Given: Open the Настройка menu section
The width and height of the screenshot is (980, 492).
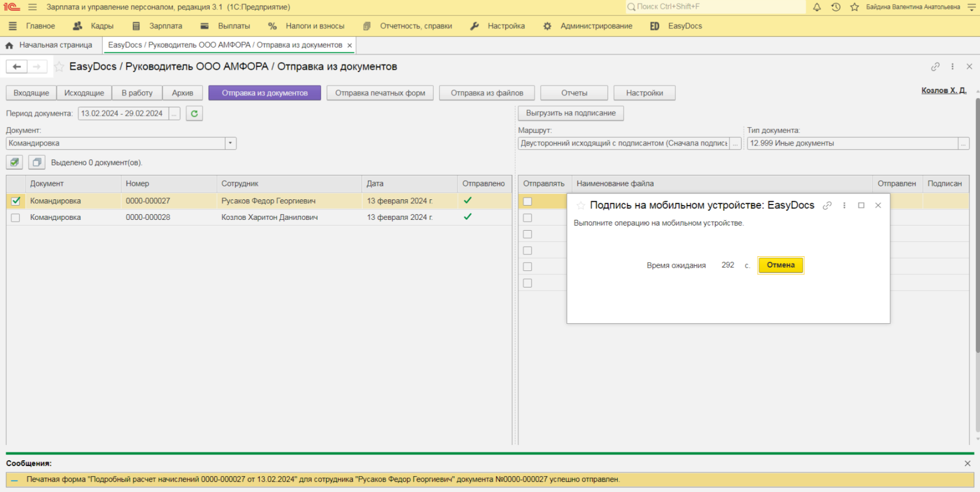Looking at the screenshot, I should pyautogui.click(x=498, y=26).
